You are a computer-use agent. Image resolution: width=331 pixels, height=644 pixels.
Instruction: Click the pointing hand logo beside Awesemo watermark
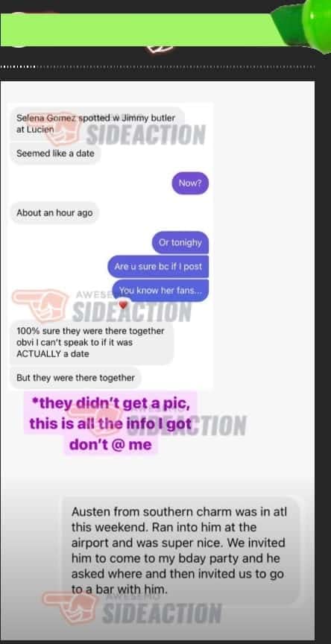[x=41, y=306]
